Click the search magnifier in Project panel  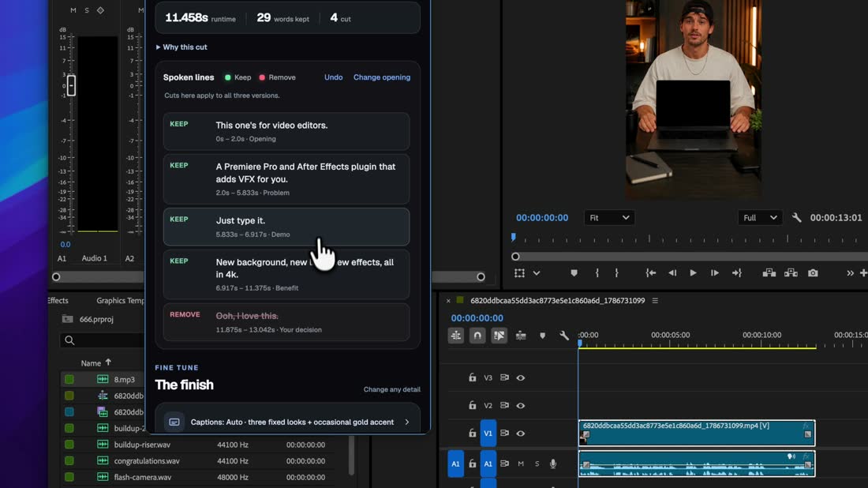(x=69, y=340)
